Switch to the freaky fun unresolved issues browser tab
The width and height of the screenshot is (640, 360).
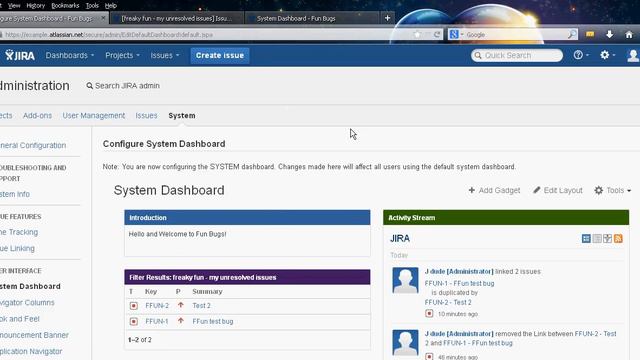pyautogui.click(x=176, y=18)
